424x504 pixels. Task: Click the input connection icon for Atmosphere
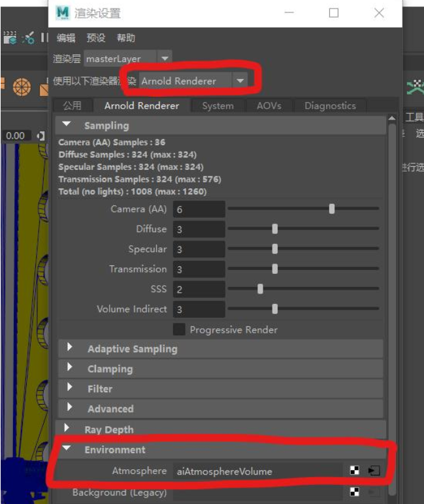pyautogui.click(x=373, y=471)
